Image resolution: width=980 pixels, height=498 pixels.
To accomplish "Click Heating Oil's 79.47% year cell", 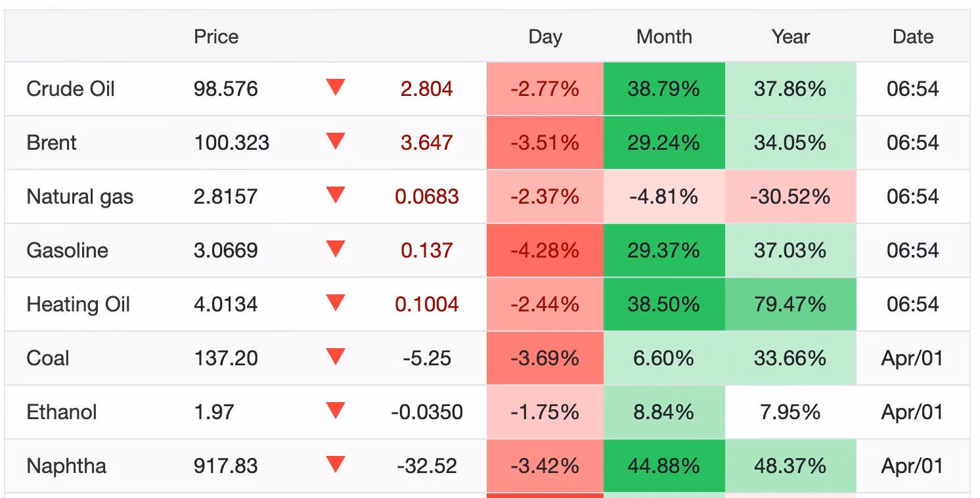I will pos(790,304).
